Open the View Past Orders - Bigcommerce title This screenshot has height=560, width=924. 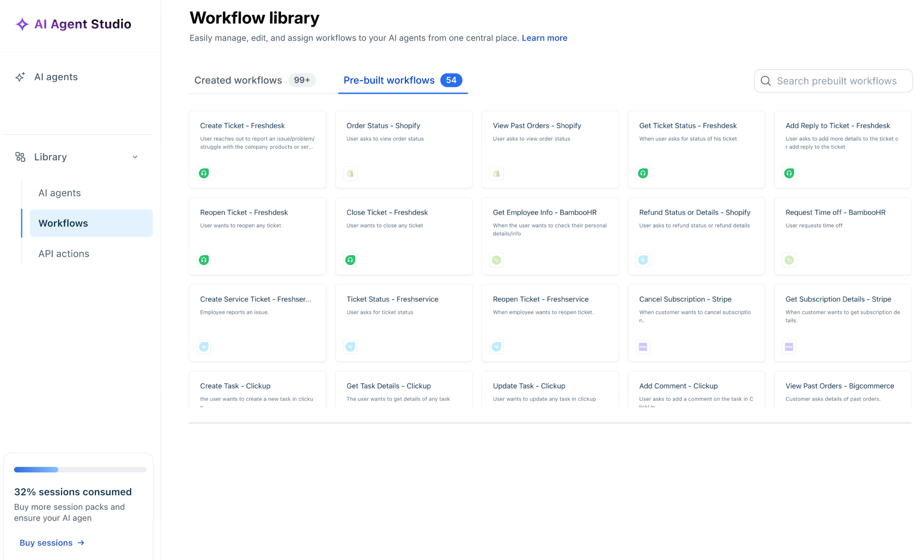click(x=840, y=386)
